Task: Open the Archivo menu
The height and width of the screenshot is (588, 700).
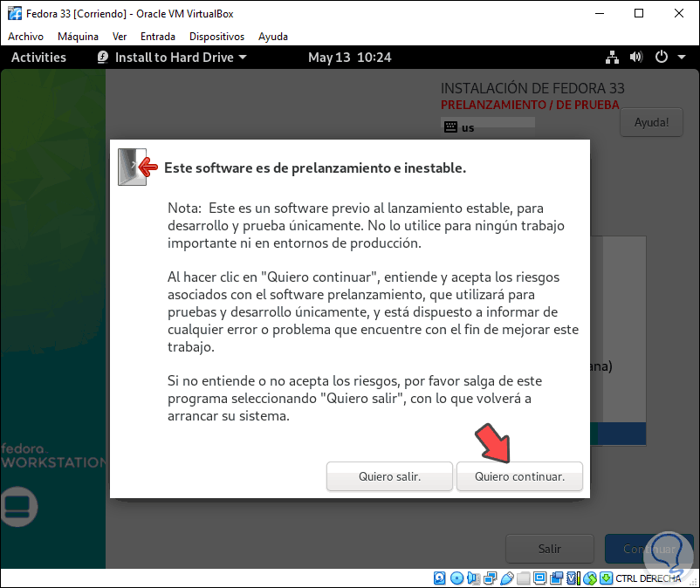Action: [x=25, y=37]
